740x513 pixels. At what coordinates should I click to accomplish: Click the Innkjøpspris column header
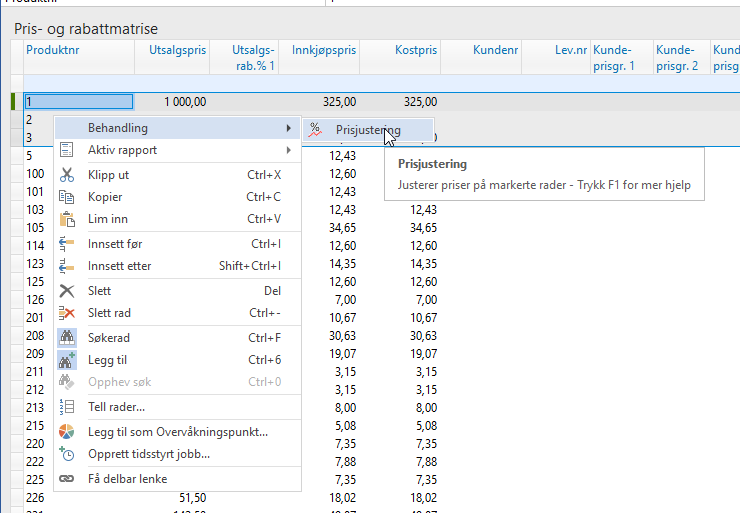(x=319, y=57)
